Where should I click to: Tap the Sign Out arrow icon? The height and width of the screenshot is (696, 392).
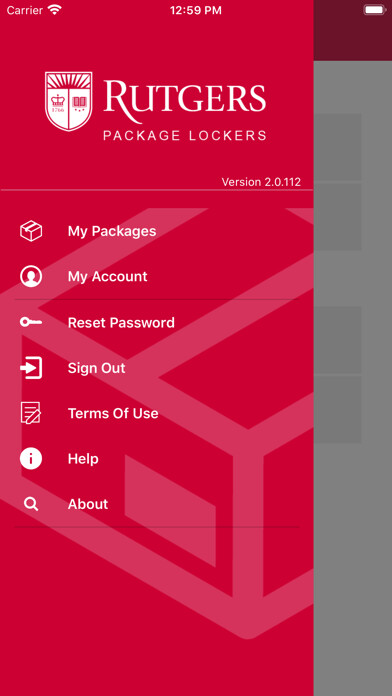click(x=31, y=368)
